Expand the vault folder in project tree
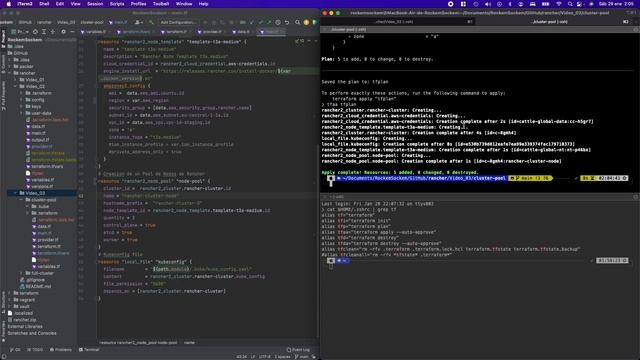 pos(10,306)
